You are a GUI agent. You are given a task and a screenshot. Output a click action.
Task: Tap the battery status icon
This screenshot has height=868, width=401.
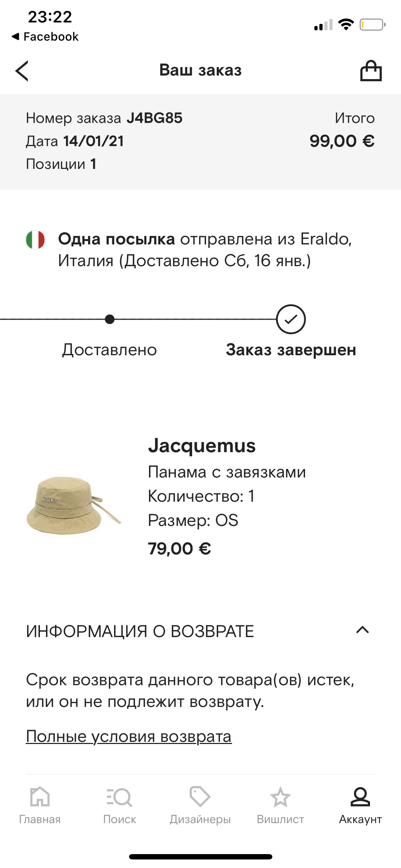click(372, 25)
